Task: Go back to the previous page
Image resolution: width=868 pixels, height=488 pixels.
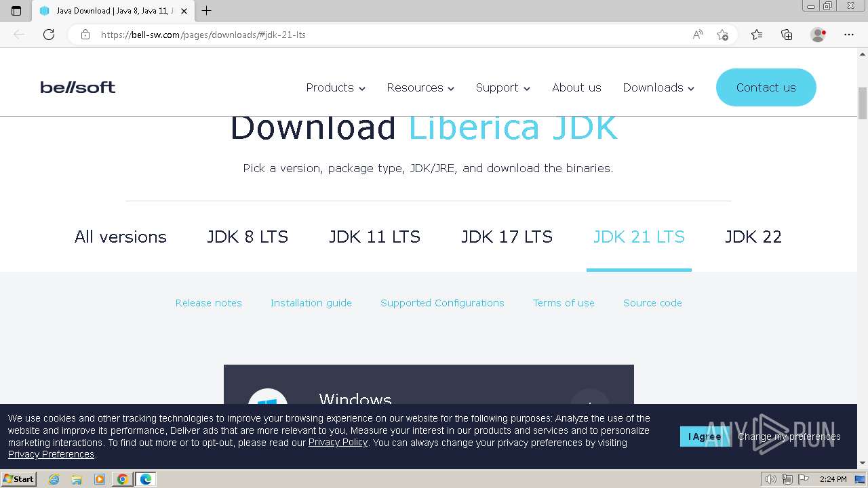Action: coord(19,35)
